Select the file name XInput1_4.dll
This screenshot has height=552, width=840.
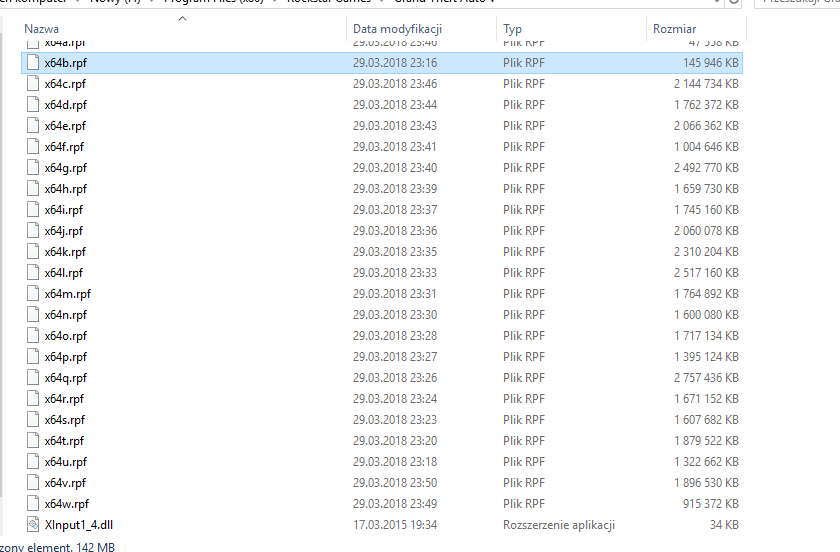click(79, 525)
